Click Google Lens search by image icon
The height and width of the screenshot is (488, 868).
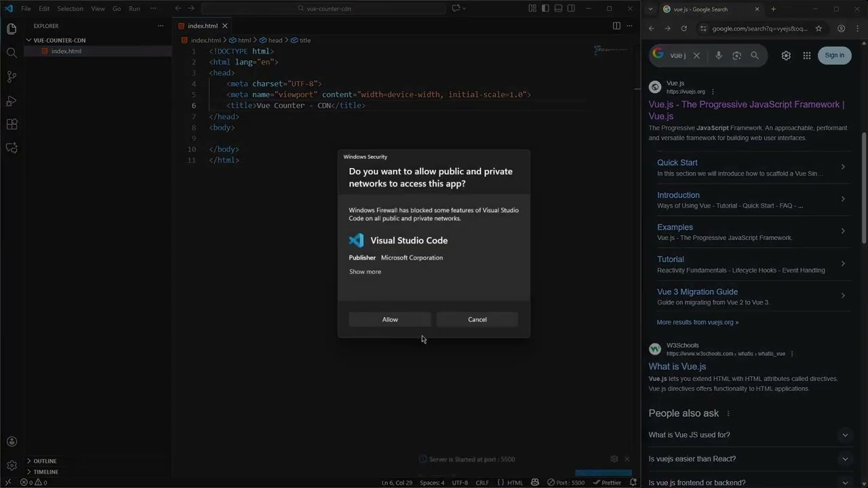[736, 56]
